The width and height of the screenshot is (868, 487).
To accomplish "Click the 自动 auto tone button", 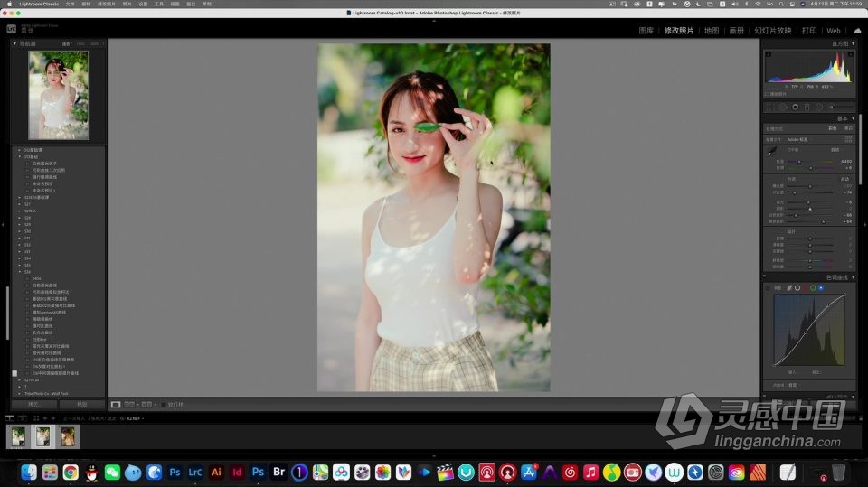I will point(844,179).
